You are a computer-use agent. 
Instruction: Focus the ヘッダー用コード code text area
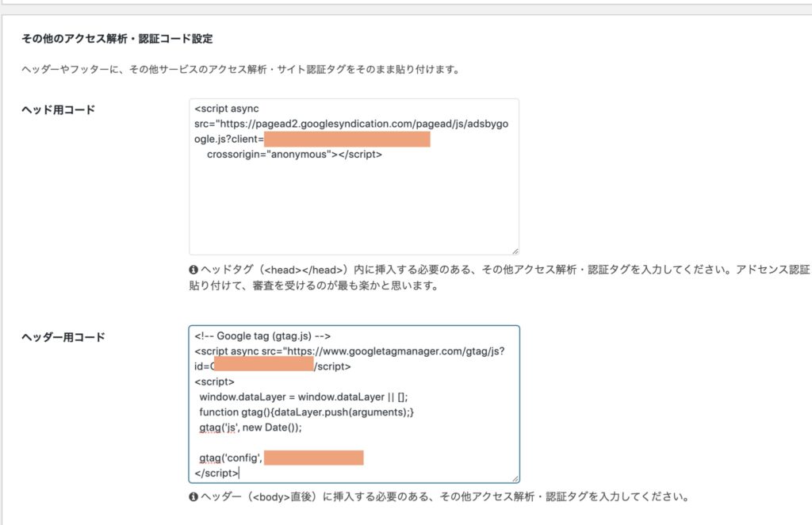[x=354, y=404]
